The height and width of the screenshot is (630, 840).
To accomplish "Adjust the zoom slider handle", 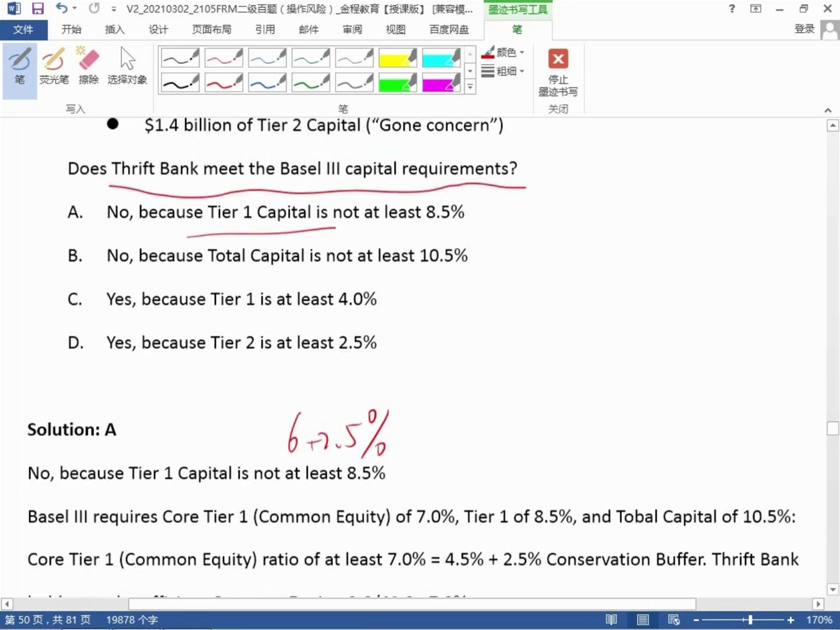I will point(750,620).
